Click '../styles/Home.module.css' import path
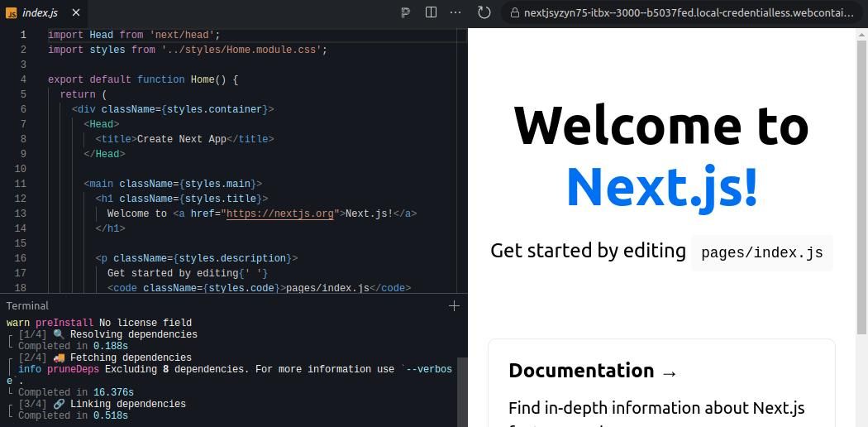868x427 pixels. tap(242, 50)
